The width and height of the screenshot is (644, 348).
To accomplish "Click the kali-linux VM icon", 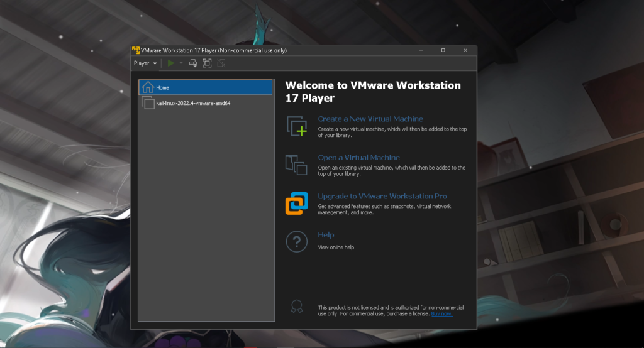I will pos(148,103).
